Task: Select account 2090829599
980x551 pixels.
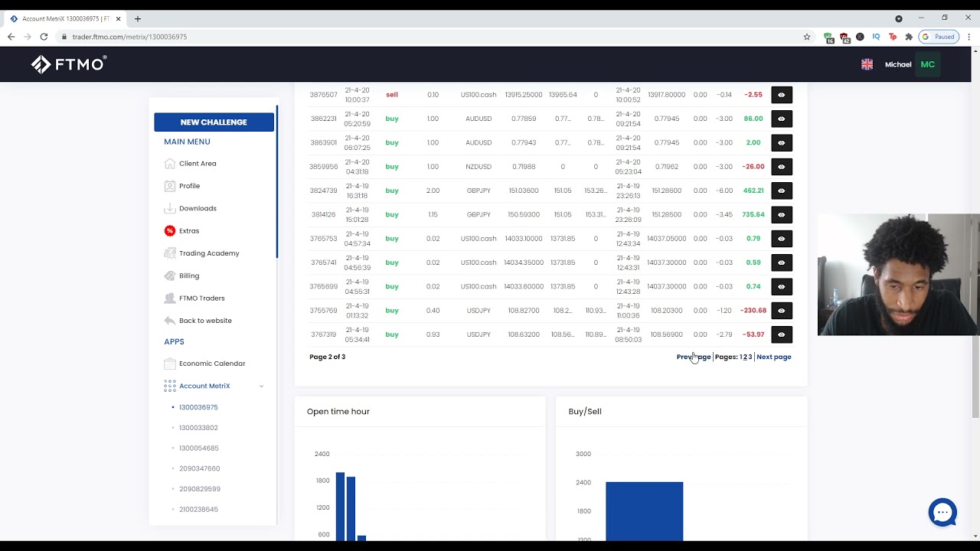Action: (200, 489)
